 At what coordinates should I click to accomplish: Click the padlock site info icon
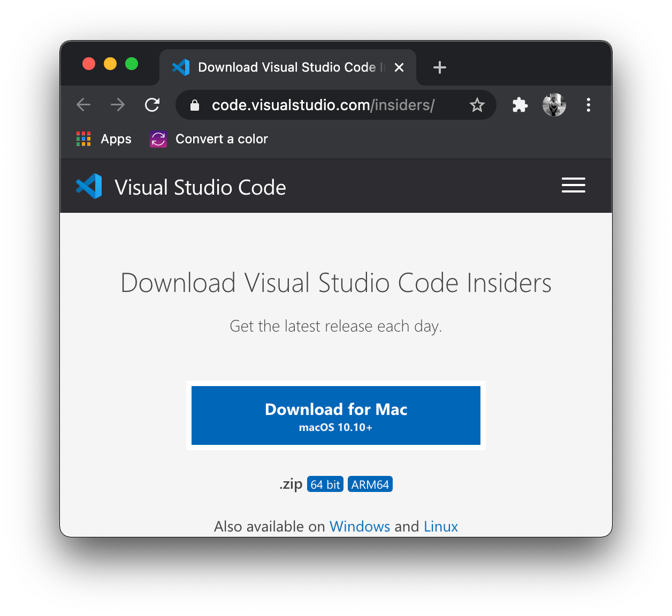coord(195,105)
